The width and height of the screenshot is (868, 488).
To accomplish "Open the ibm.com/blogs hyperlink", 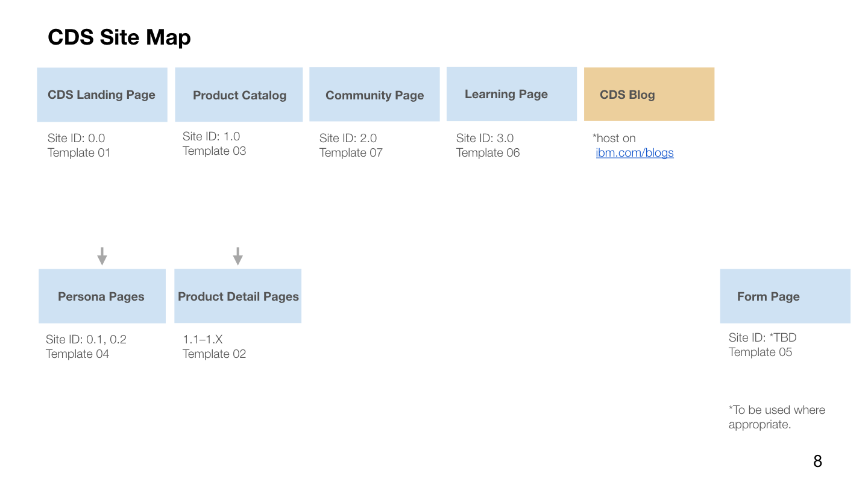I will 634,152.
